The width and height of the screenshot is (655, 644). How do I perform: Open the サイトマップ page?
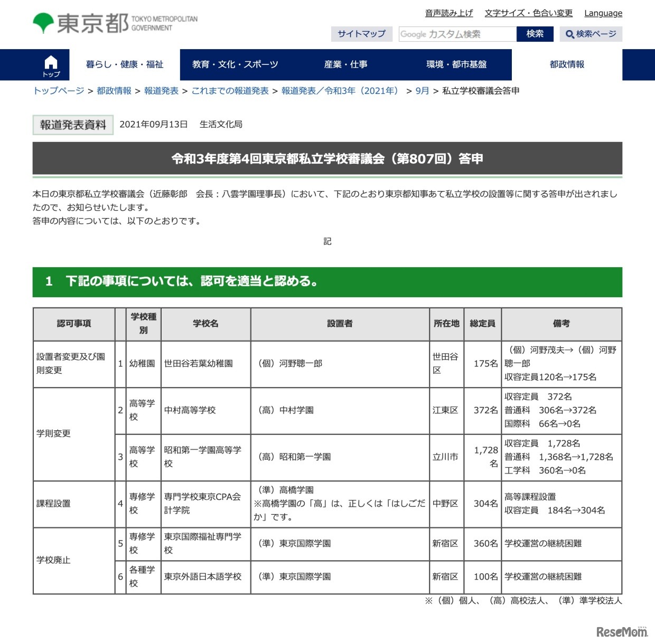point(361,34)
